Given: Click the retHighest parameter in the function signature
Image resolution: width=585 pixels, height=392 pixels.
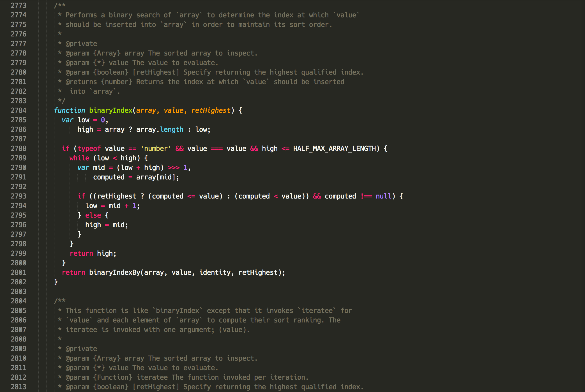Looking at the screenshot, I should (x=211, y=110).
